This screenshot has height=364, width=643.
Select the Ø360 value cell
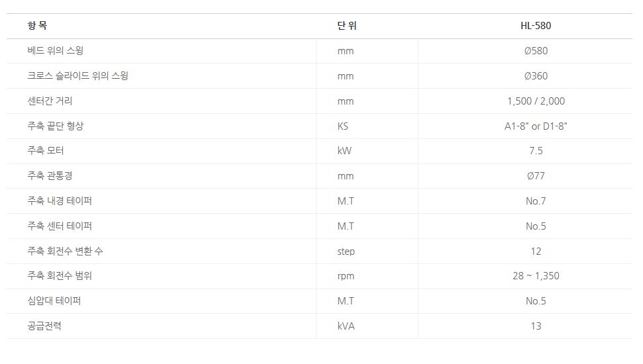(x=536, y=76)
